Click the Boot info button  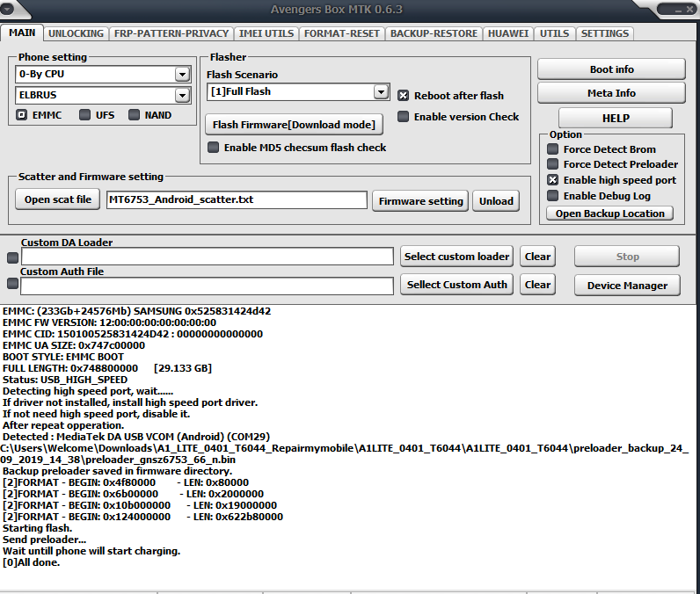(611, 69)
